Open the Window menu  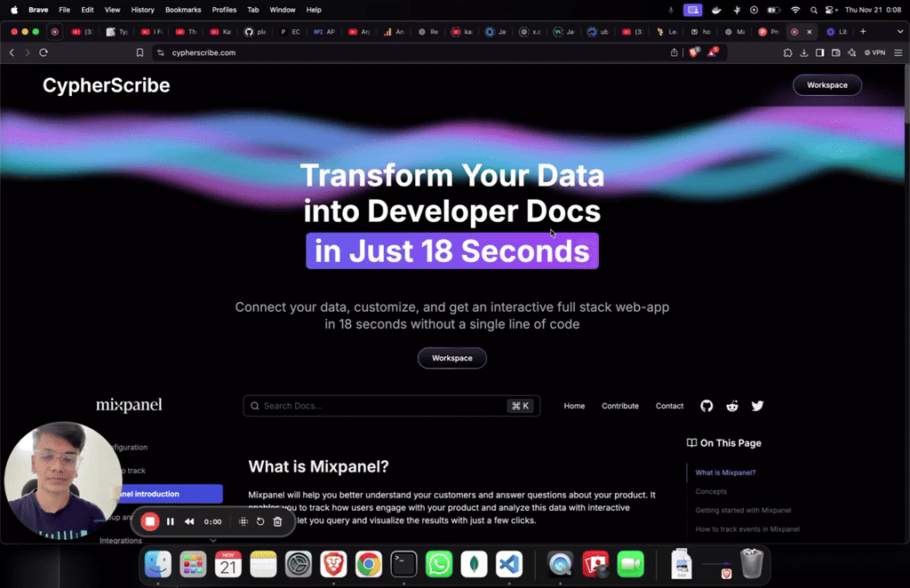tap(282, 10)
